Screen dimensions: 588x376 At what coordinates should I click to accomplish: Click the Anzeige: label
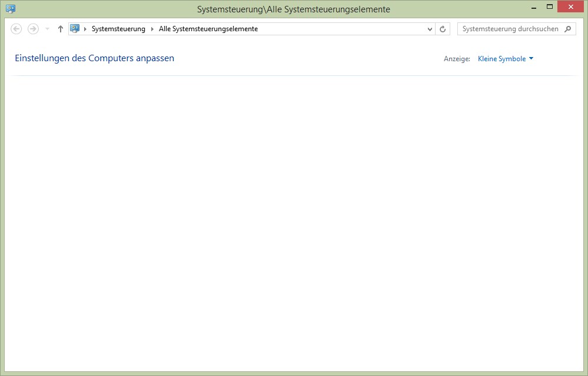(457, 59)
